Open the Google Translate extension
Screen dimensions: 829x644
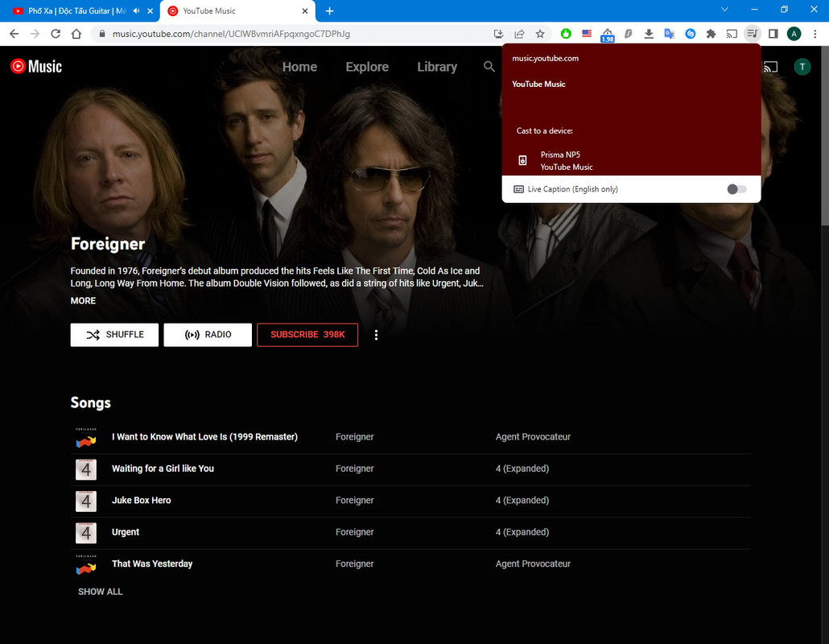(670, 34)
